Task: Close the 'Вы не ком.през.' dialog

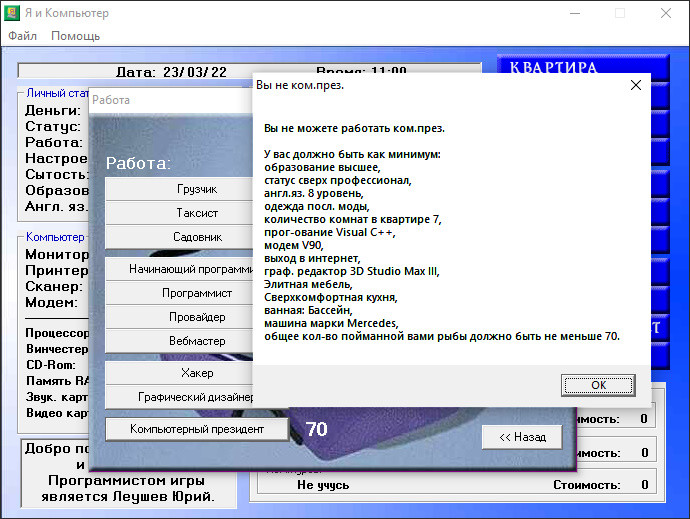Action: point(636,85)
